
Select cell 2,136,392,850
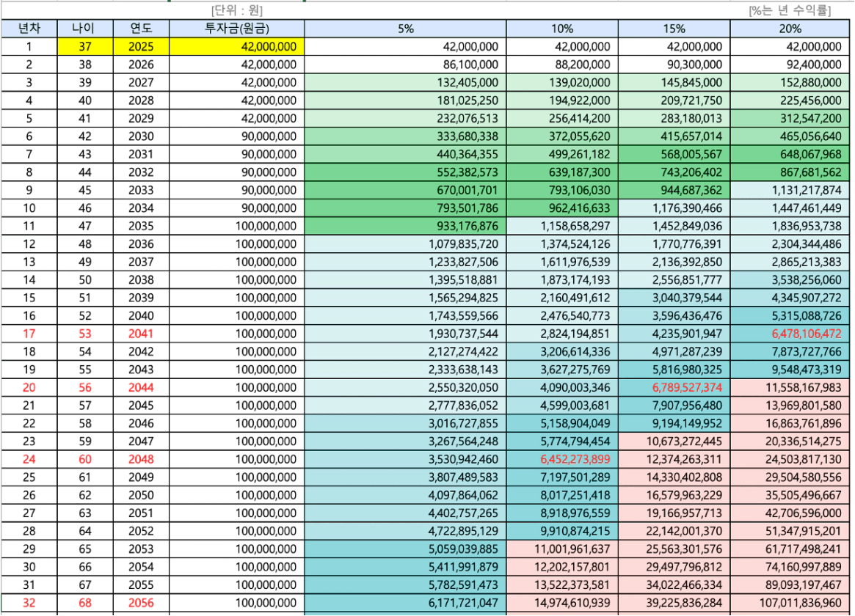click(x=674, y=263)
